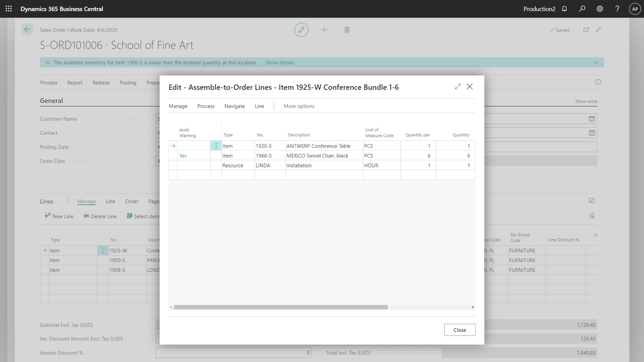This screenshot has width=644, height=362.
Task: Click Show more in General section
Action: click(586, 101)
